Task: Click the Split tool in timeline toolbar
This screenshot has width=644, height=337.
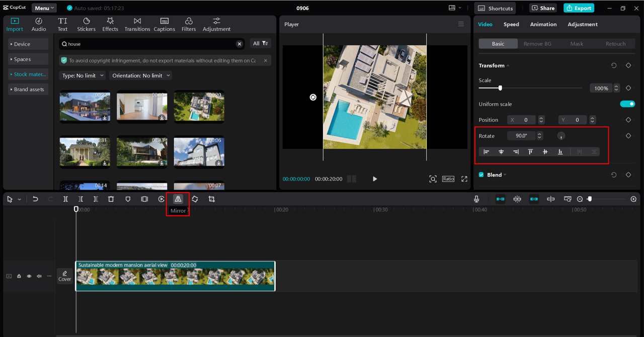Action: pyautogui.click(x=65, y=199)
